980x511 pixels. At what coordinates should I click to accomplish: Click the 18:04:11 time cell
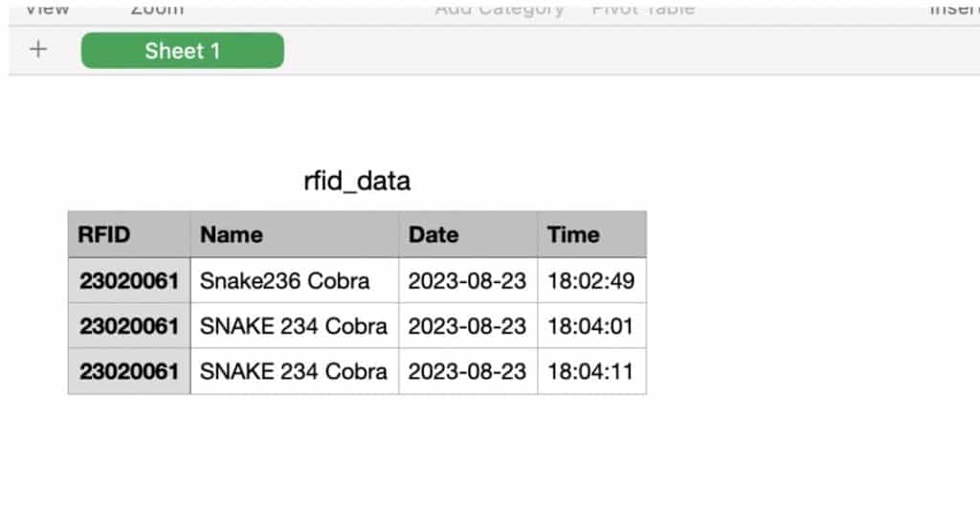point(590,371)
